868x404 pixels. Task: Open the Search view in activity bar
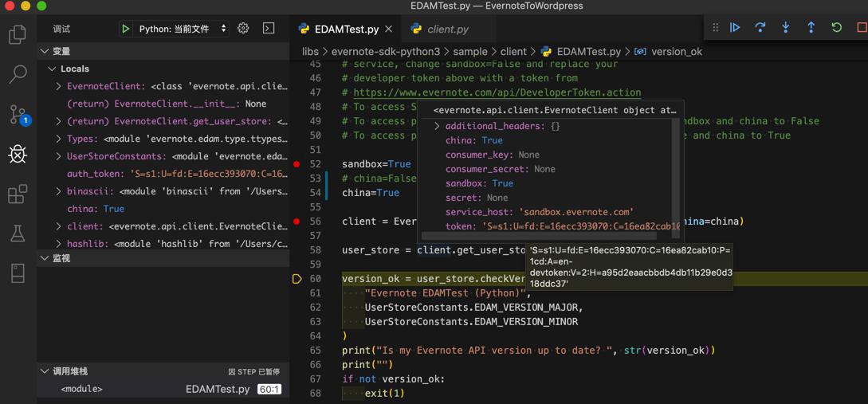point(18,74)
